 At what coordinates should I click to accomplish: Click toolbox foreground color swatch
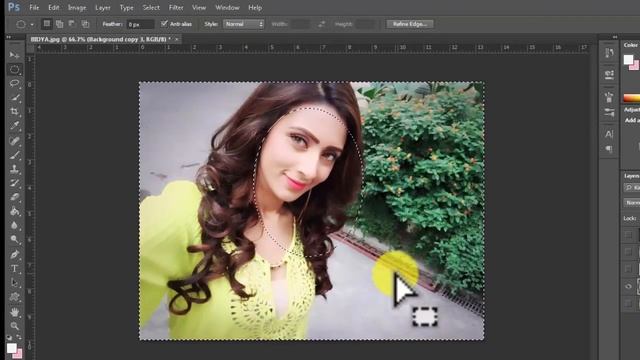point(11,348)
